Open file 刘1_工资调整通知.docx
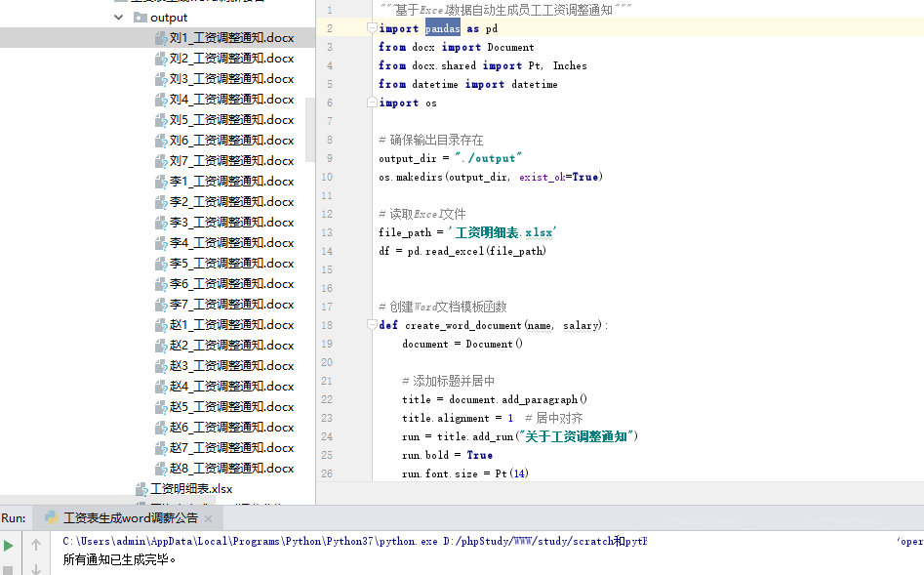 tap(231, 38)
